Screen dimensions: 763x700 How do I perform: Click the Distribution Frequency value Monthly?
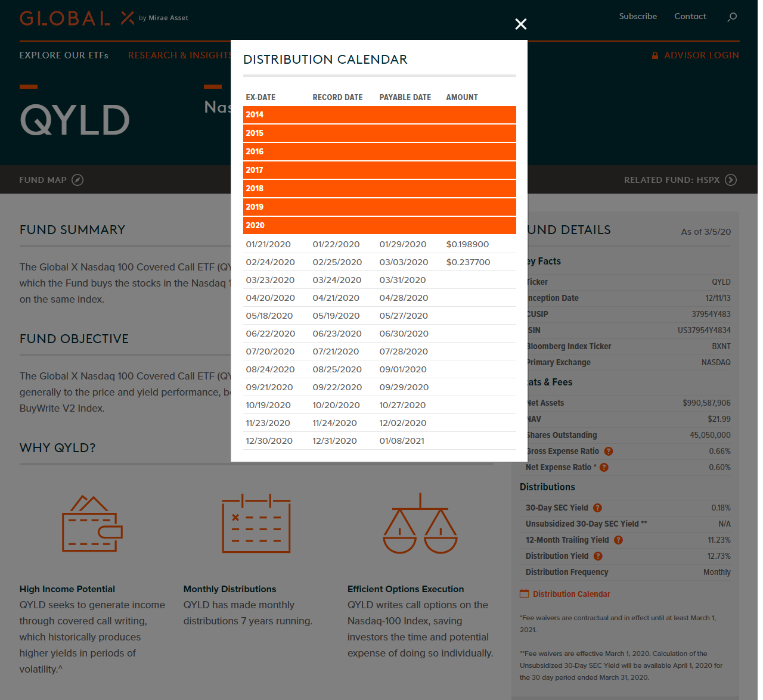pos(717,573)
